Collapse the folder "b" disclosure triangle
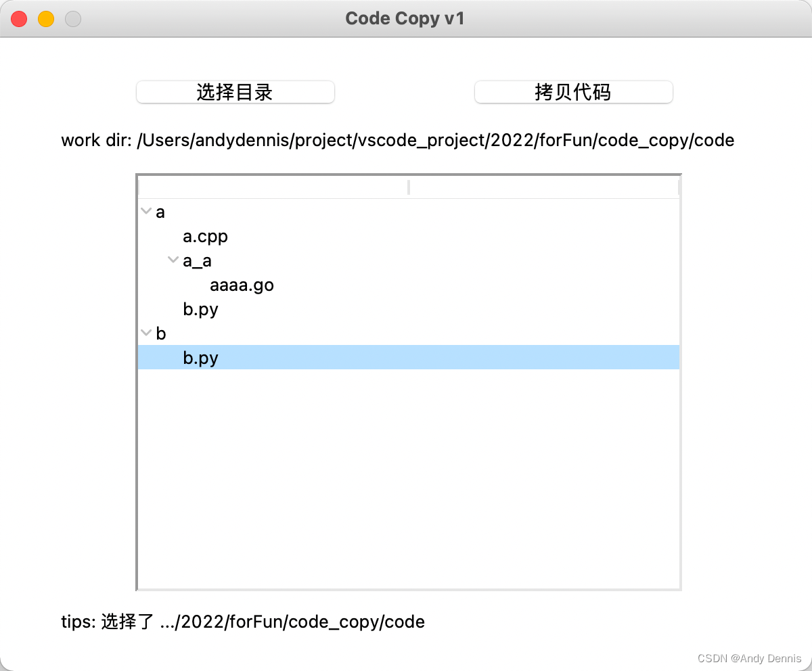Image resolution: width=812 pixels, height=671 pixels. tap(145, 333)
